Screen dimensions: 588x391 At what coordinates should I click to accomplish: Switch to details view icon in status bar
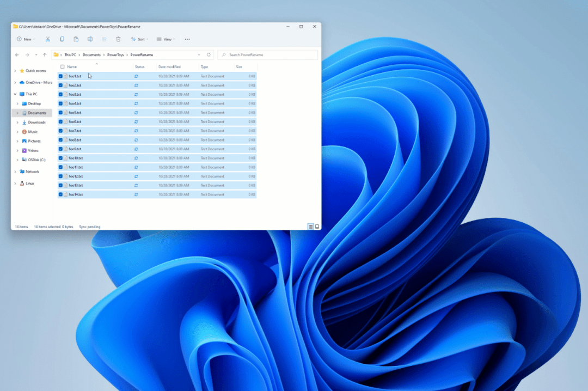[310, 227]
